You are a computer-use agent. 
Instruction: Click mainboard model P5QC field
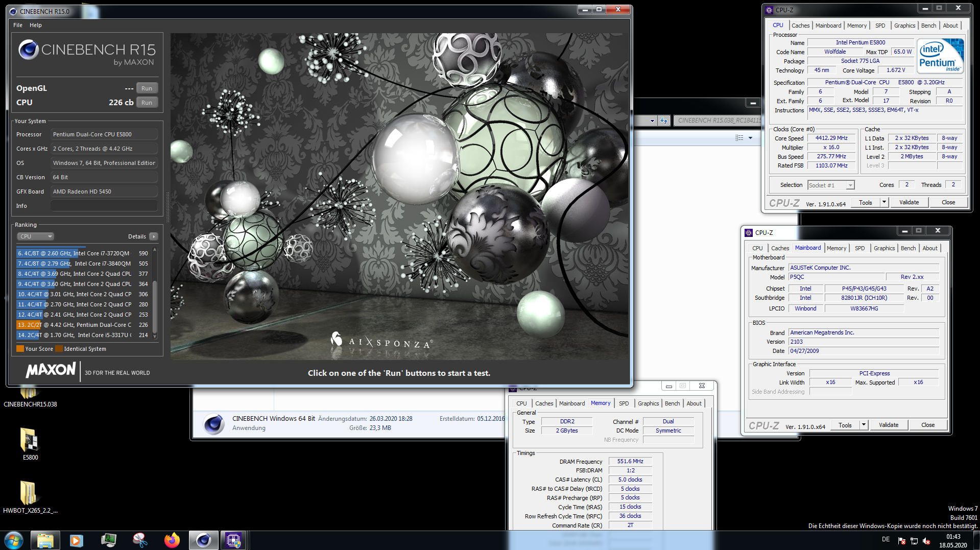835,277
